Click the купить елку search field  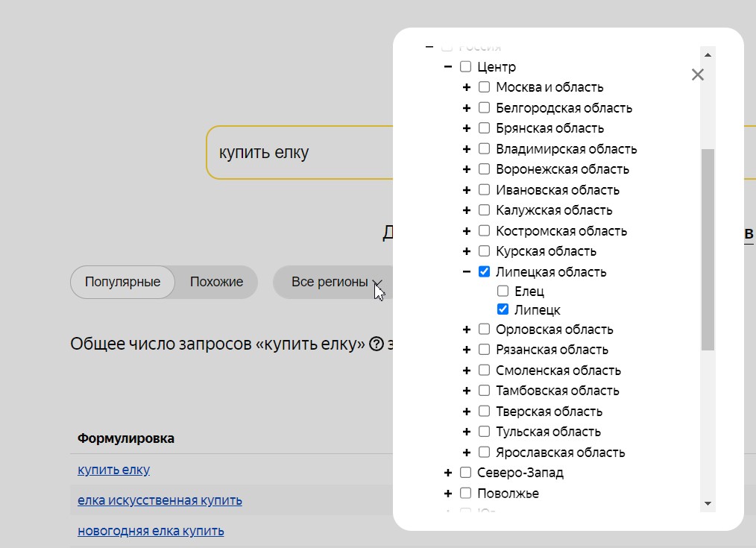tap(298, 153)
